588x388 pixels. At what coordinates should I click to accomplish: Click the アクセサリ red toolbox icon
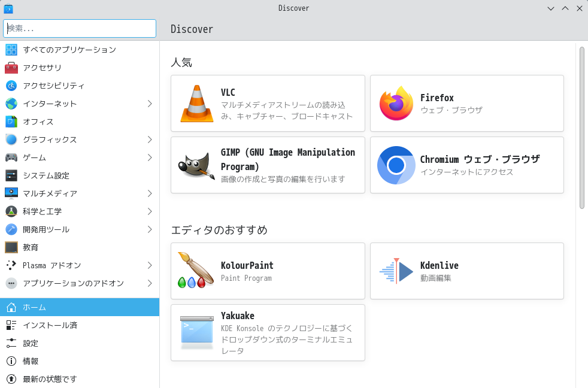pyautogui.click(x=11, y=68)
